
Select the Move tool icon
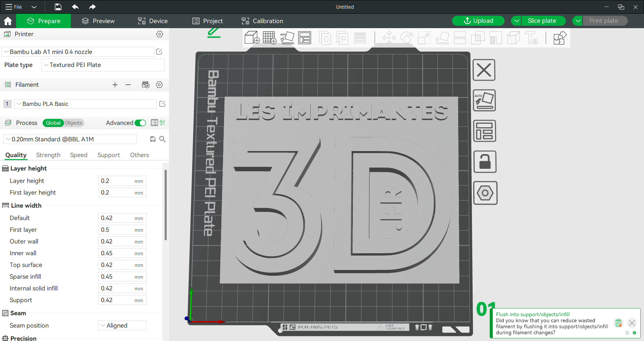click(389, 38)
